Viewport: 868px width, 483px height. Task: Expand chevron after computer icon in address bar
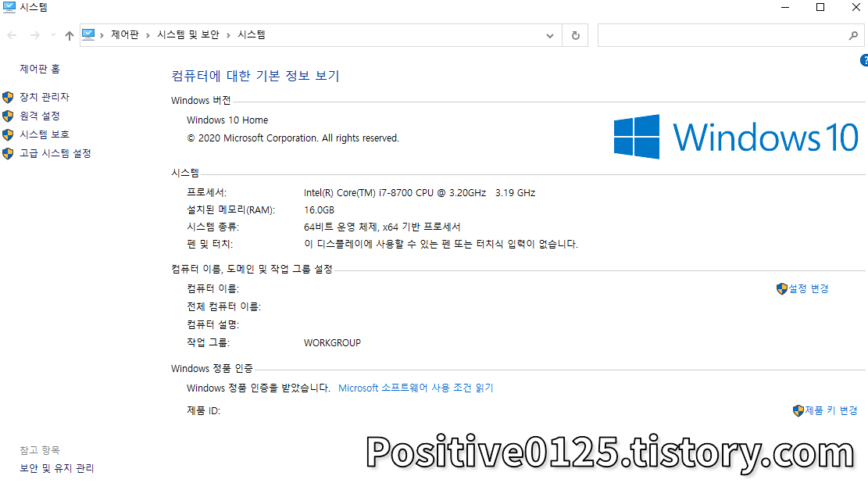(102, 35)
